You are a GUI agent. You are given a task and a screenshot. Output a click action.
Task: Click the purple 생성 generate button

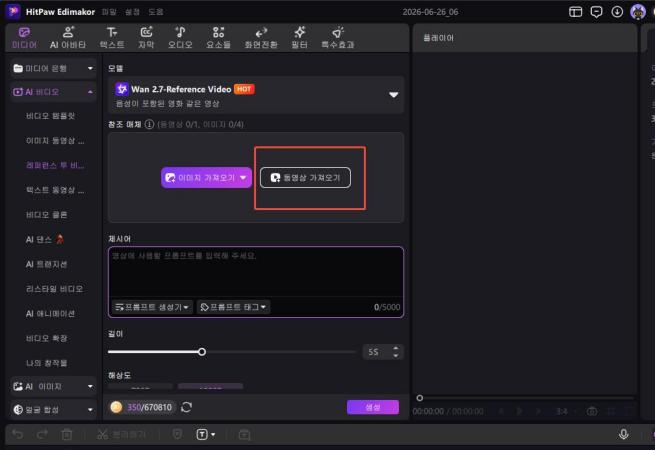373,407
